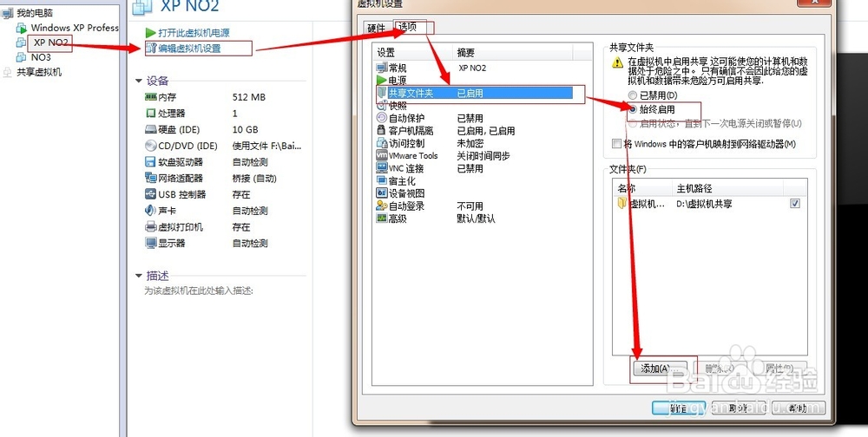Click the 默认/默认 summary text
The height and width of the screenshot is (437, 868).
476,218
